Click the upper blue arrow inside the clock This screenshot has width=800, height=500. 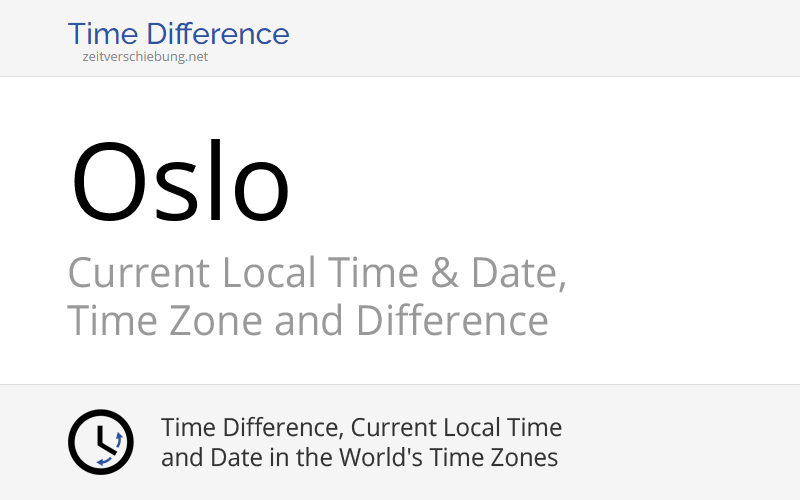119,439
